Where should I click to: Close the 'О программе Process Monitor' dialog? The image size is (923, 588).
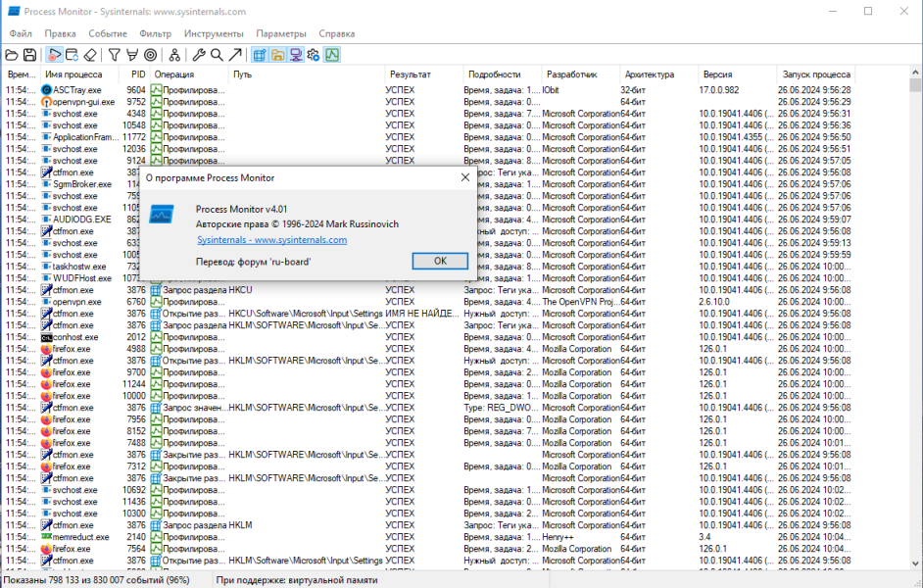tap(465, 177)
